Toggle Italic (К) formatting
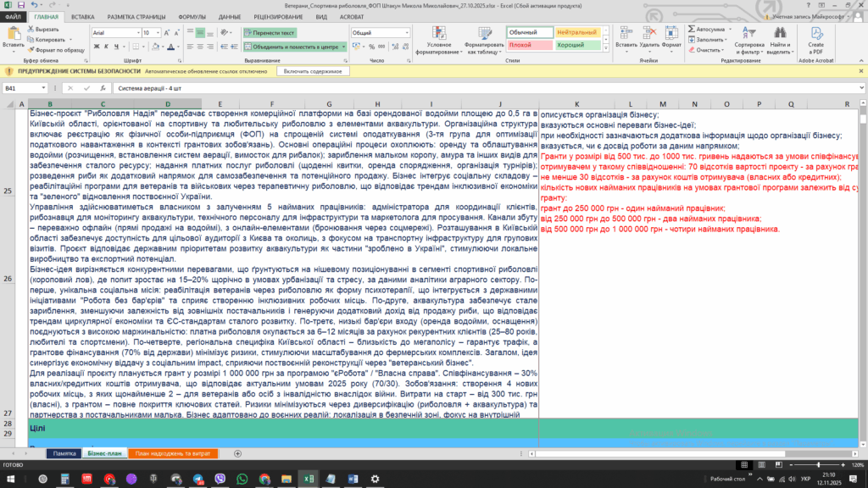The width and height of the screenshot is (868, 488). pyautogui.click(x=106, y=47)
